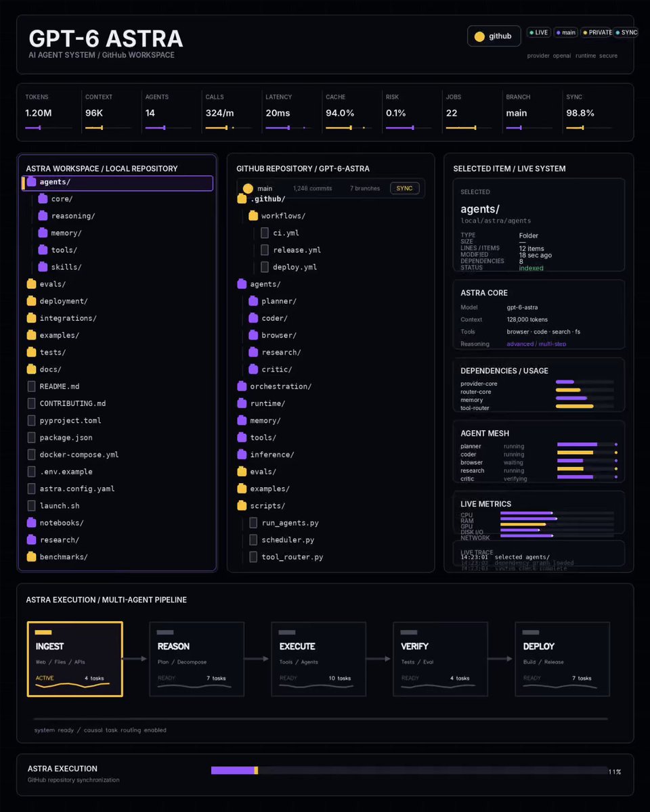Image resolution: width=650 pixels, height=812 pixels.
Task: Select the VERIFY pipeline stage card
Action: pos(441,659)
